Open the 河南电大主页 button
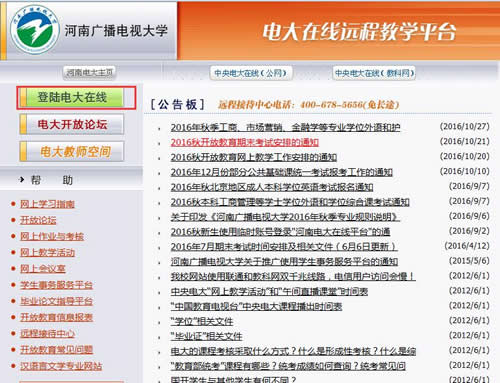500x383 pixels. 89,73
